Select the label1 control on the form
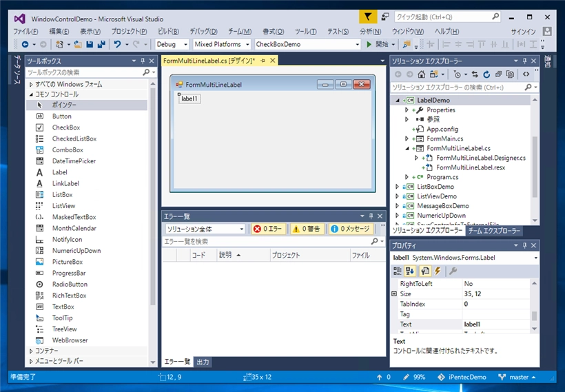The height and width of the screenshot is (392, 565). pos(189,99)
